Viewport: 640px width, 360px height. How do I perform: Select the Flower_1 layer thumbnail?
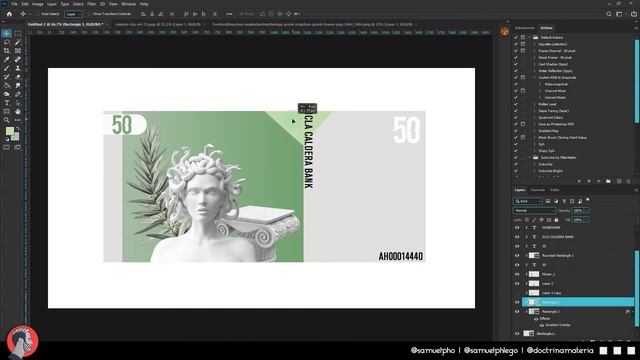(534, 274)
